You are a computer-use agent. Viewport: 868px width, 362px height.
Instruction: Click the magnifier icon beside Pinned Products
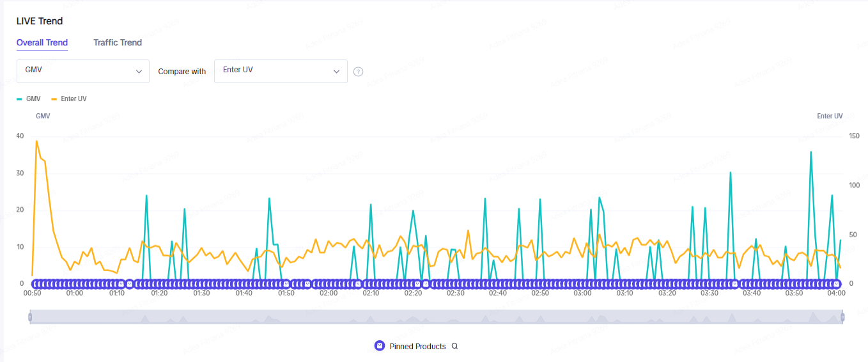coord(454,346)
